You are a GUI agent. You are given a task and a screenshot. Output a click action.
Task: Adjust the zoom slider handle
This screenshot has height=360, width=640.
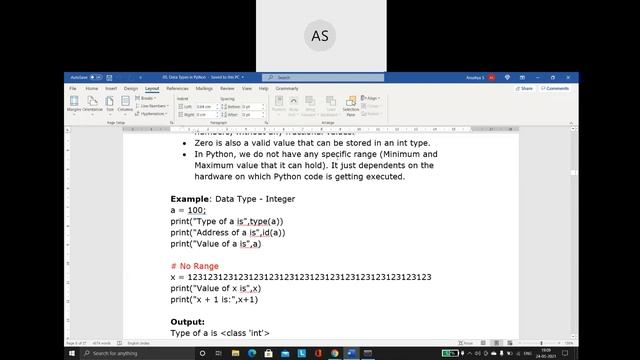(x=541, y=343)
